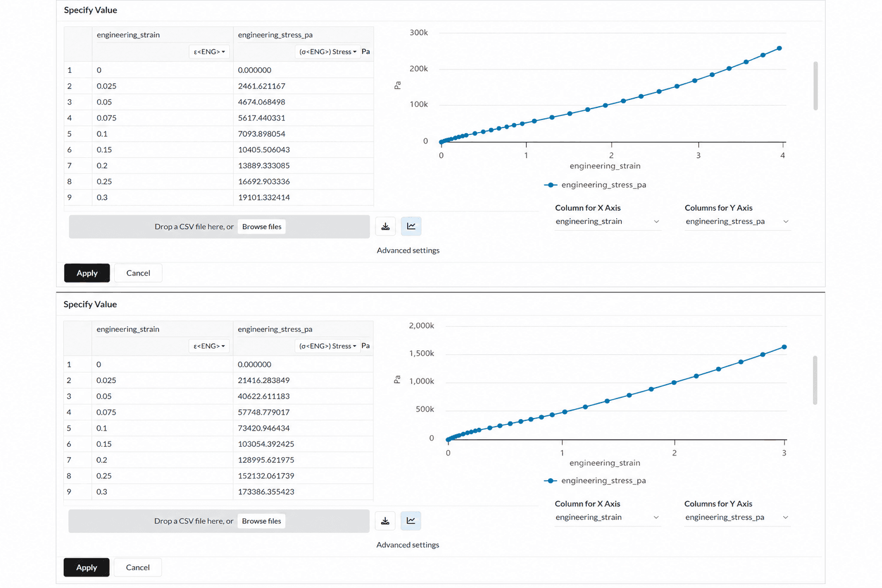Click the lower panel vertical scrollbar
The image size is (882, 588).
coord(815,380)
